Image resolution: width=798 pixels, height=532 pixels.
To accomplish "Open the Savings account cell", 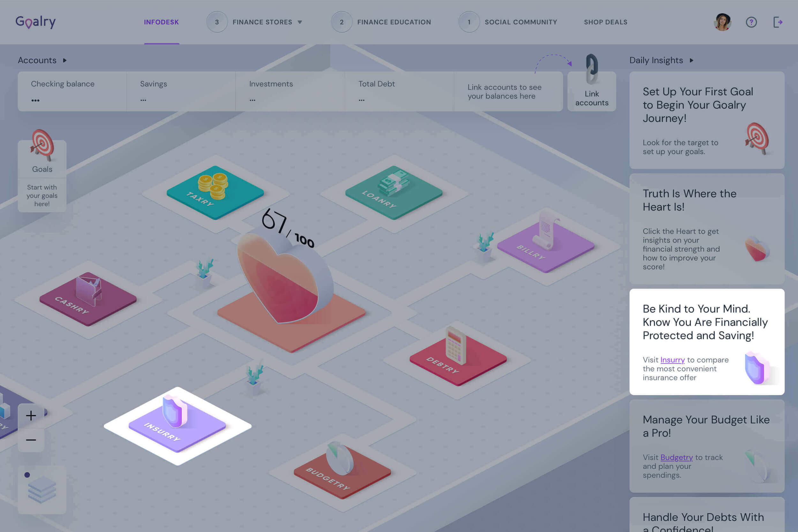I will 181,92.
